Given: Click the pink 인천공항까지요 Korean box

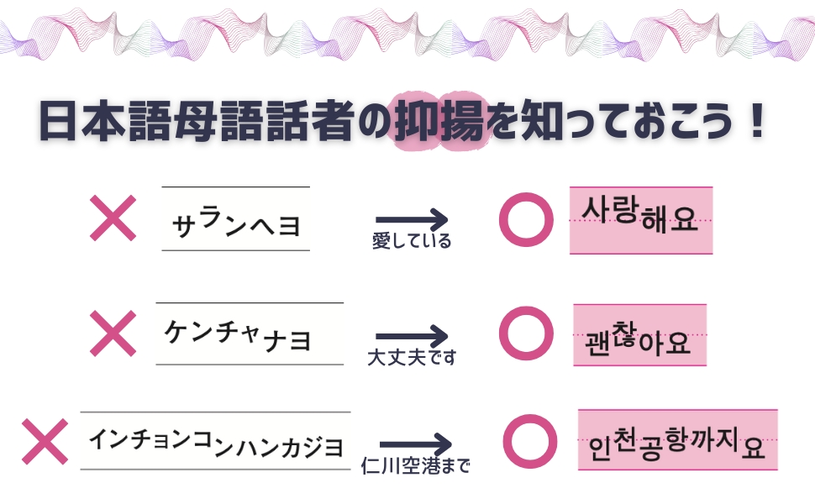Looking at the screenshot, I should (x=678, y=439).
